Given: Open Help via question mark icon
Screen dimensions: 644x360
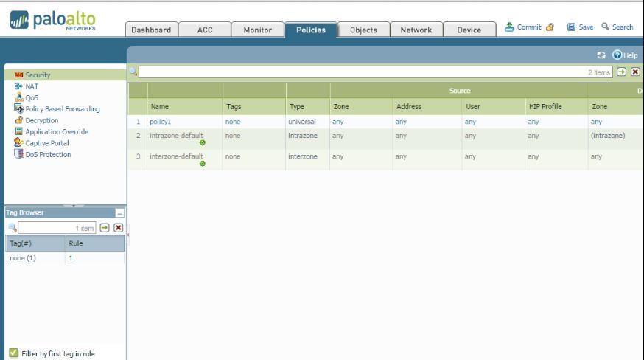Looking at the screenshot, I should (x=617, y=55).
